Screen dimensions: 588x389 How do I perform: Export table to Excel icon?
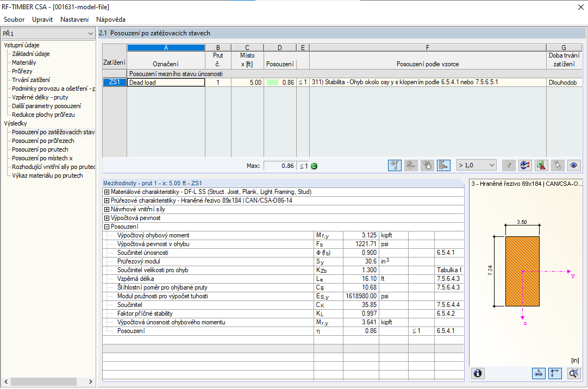[x=541, y=165]
